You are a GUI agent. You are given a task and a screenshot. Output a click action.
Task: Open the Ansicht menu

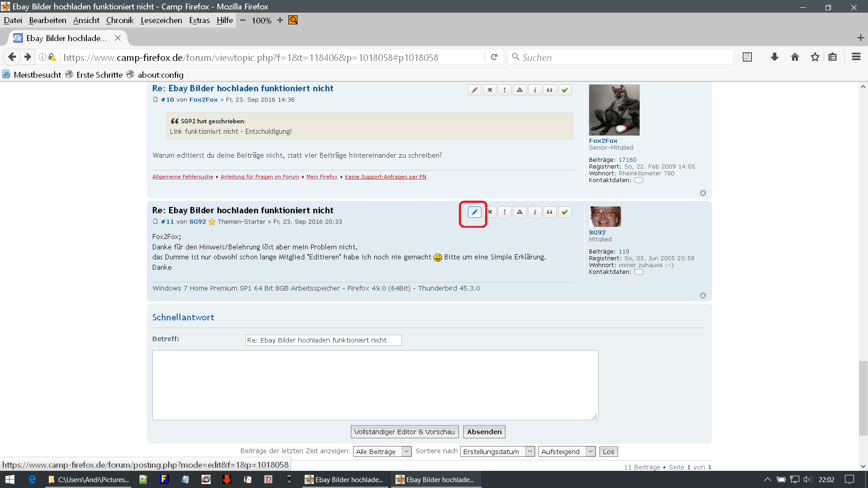click(x=86, y=20)
